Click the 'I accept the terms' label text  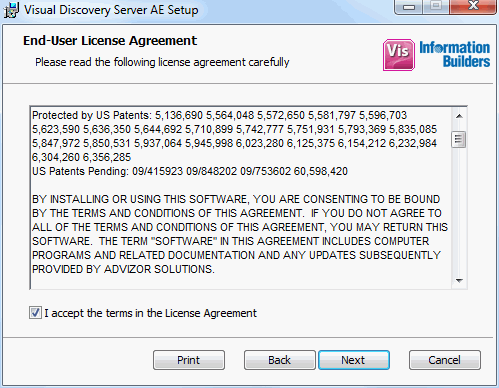pyautogui.click(x=151, y=313)
